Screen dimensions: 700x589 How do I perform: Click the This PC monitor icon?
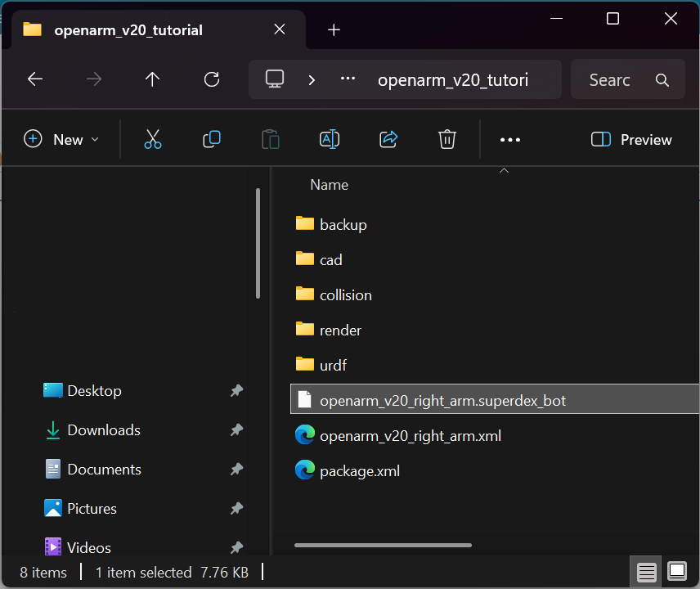275,79
